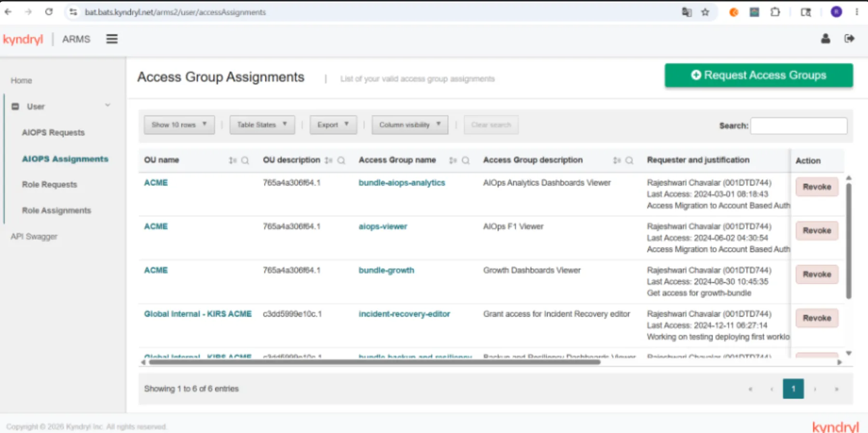Click the Request Access Groups button

point(759,75)
